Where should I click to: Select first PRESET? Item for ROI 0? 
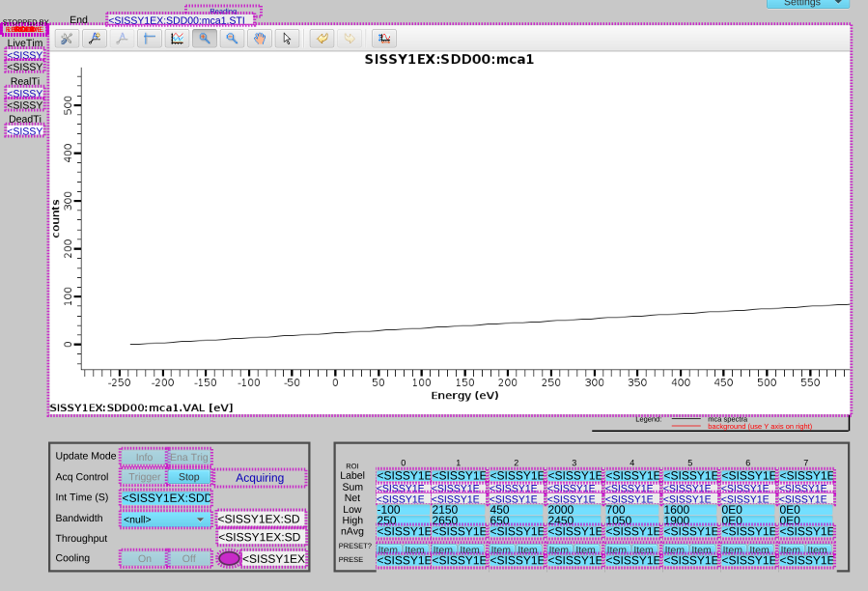tap(388, 549)
